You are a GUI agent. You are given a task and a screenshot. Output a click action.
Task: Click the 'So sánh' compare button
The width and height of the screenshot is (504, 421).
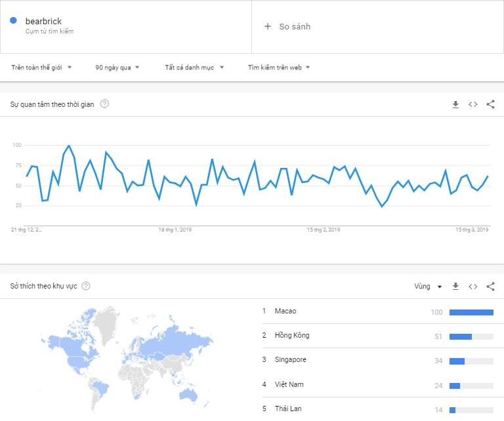point(295,26)
